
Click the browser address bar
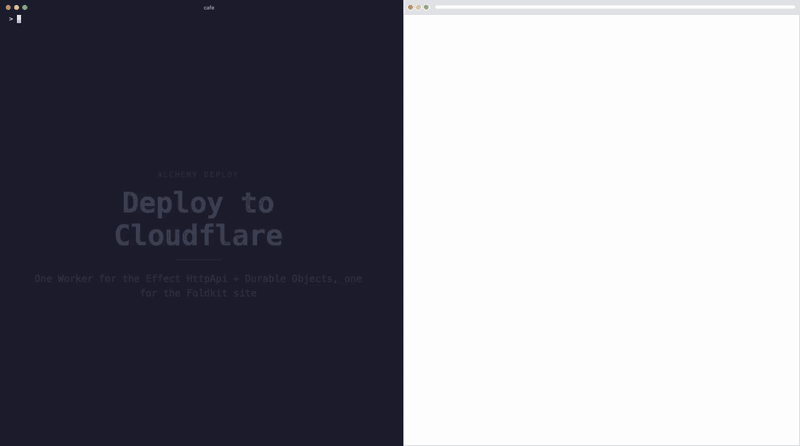tap(615, 7)
